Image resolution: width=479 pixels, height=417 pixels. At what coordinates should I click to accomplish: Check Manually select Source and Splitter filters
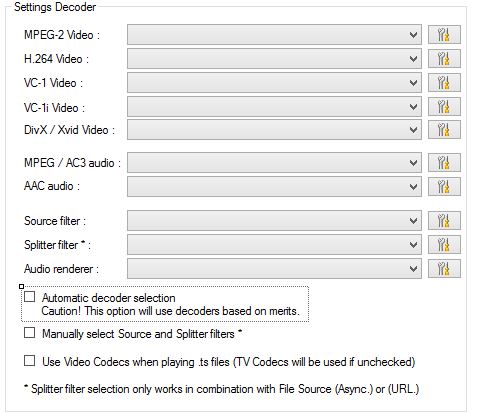tap(30, 333)
